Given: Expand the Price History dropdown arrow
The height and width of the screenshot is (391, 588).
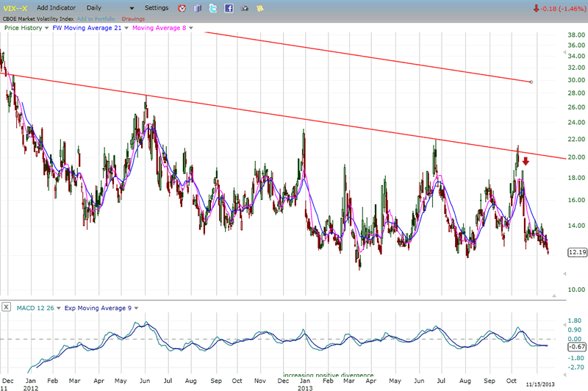Looking at the screenshot, I should [x=46, y=28].
